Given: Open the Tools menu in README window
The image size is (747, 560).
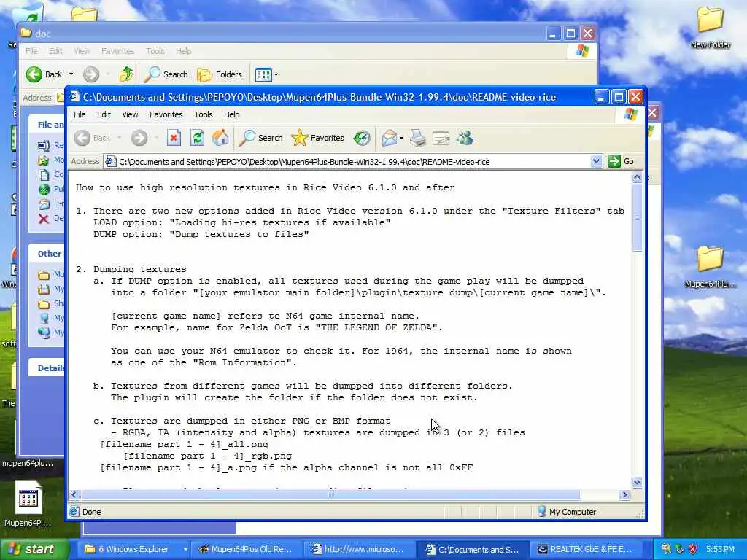Looking at the screenshot, I should click(x=204, y=114).
